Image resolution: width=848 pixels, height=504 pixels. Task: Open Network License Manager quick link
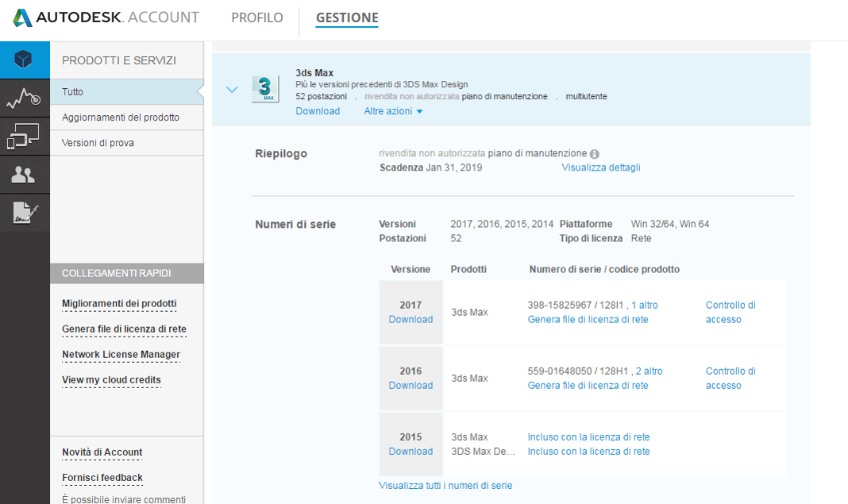click(x=121, y=355)
